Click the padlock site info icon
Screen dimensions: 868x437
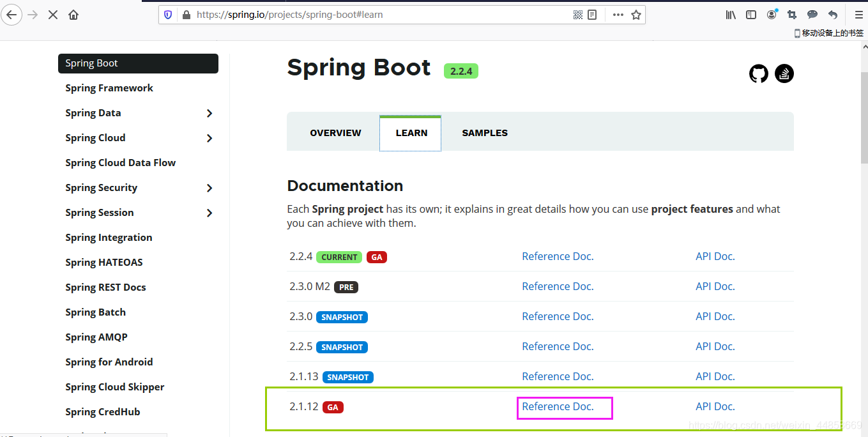[x=187, y=15]
